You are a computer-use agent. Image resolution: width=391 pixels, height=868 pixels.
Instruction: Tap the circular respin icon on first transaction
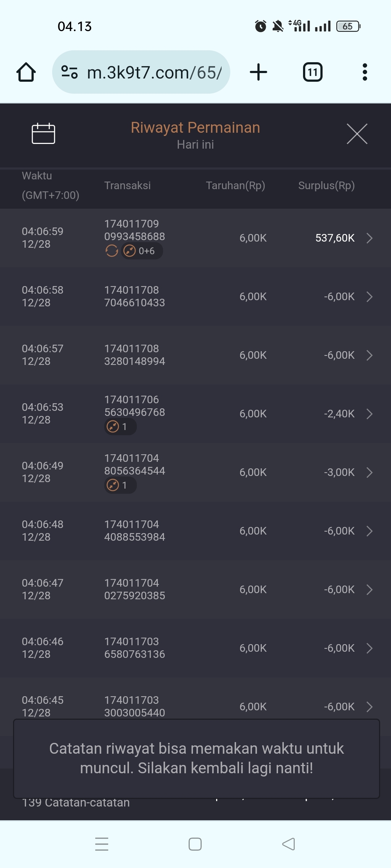[x=112, y=251]
